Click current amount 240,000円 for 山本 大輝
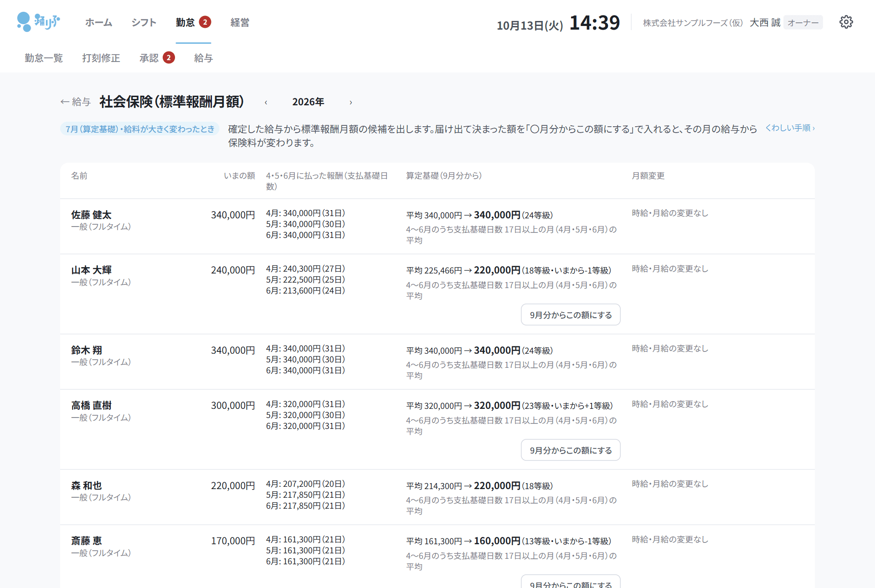 tap(233, 270)
